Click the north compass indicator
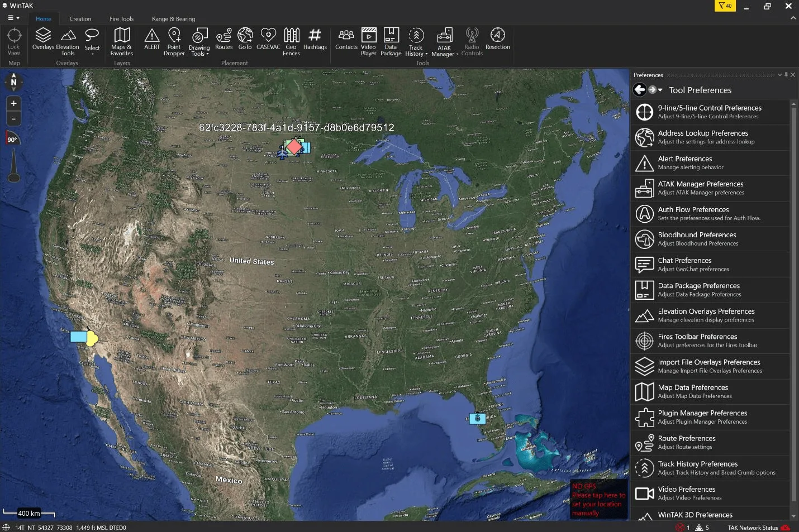Screen dimensions: 799x532 (13, 82)
